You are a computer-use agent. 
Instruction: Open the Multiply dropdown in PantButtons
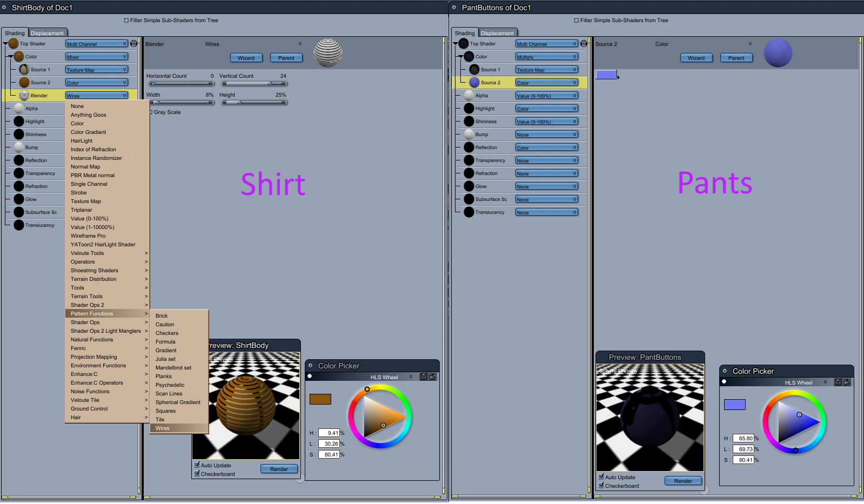point(547,57)
